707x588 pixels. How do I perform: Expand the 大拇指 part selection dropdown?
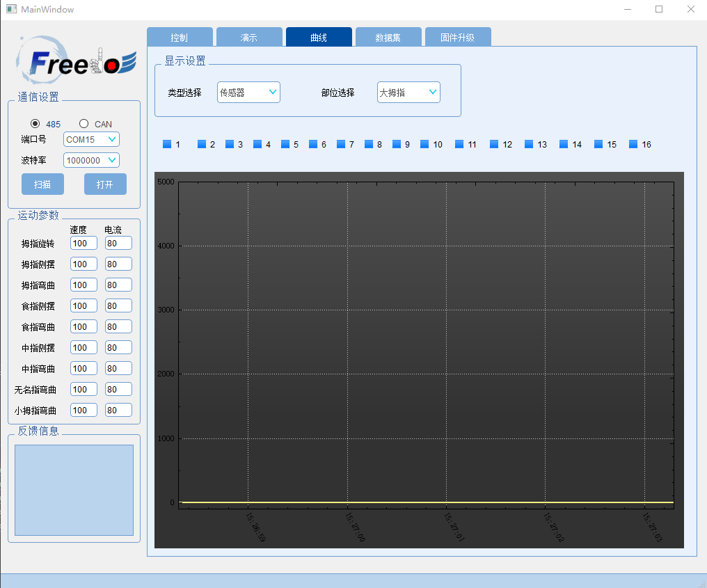point(408,92)
